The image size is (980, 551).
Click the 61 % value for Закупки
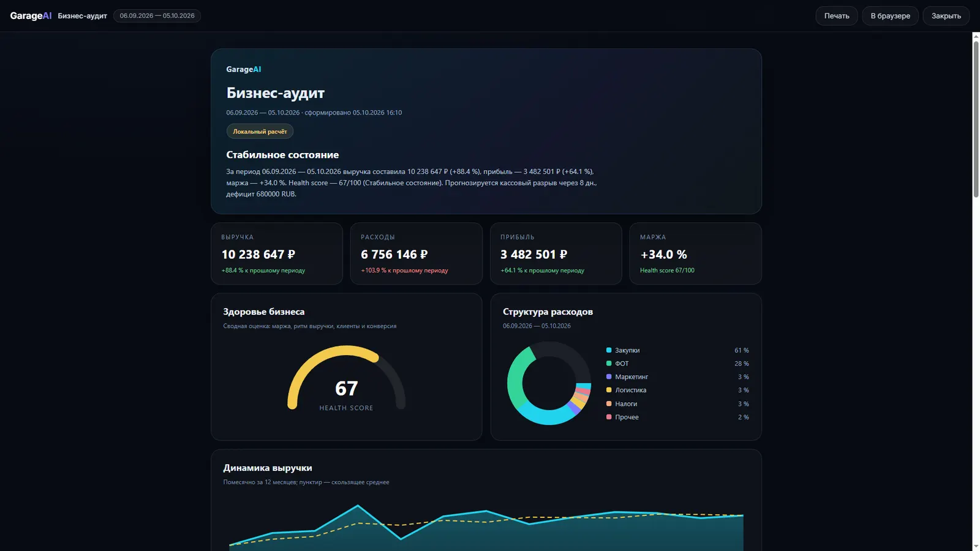[x=741, y=350]
